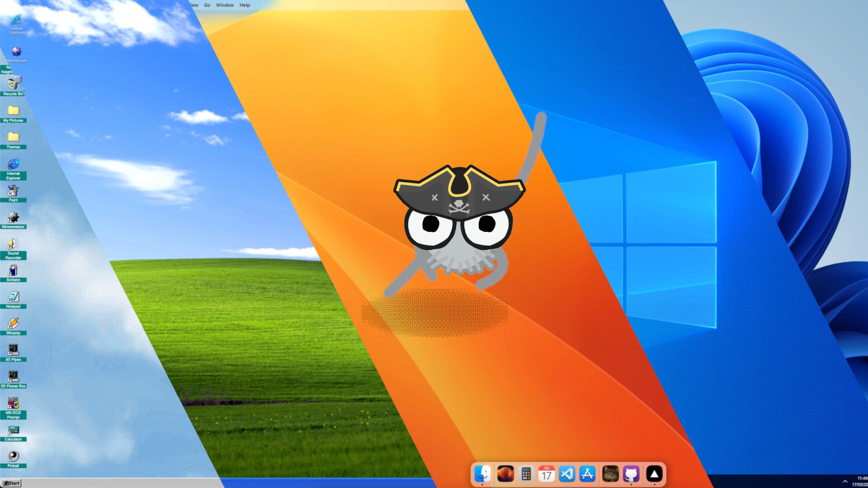Open the App Store dock icon
Viewport: 868px width, 488px height.
pos(587,474)
